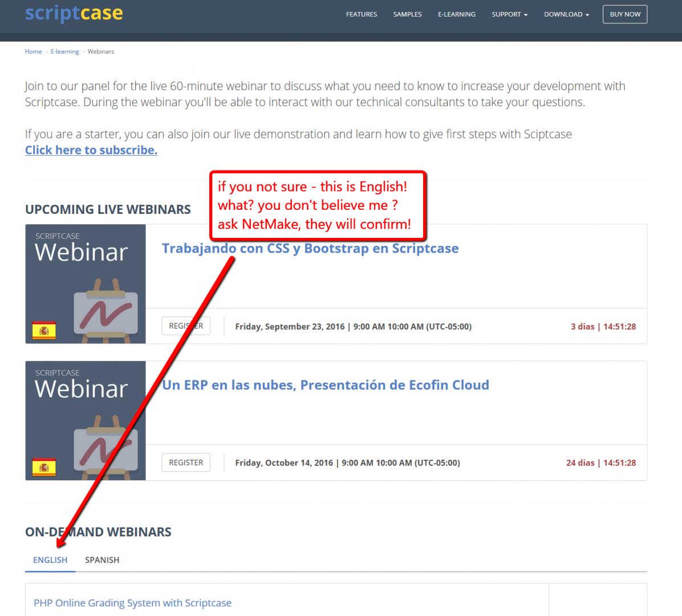
Task: Click Spanish flag on CSS y Bootstrap webinar
Action: click(44, 331)
